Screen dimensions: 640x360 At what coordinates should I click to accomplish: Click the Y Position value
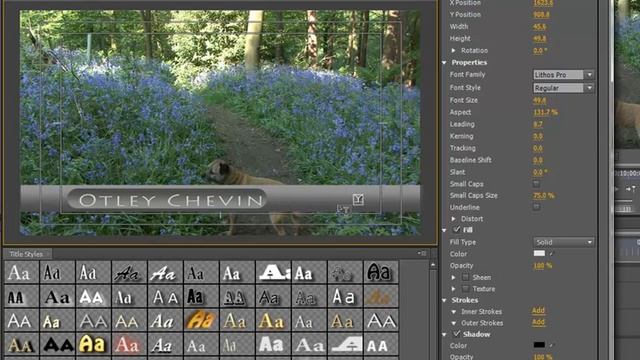[x=541, y=15]
